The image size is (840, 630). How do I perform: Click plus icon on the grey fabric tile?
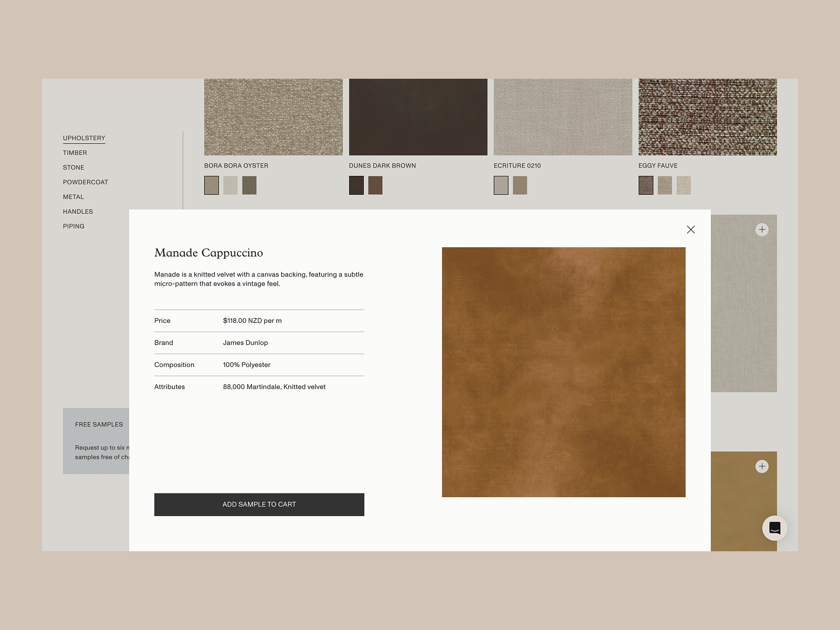(x=762, y=229)
